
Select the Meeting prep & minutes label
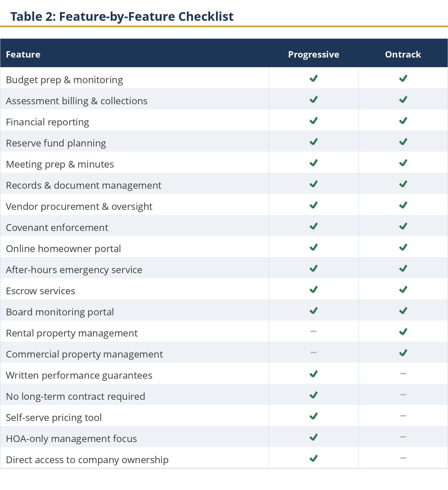[60, 164]
